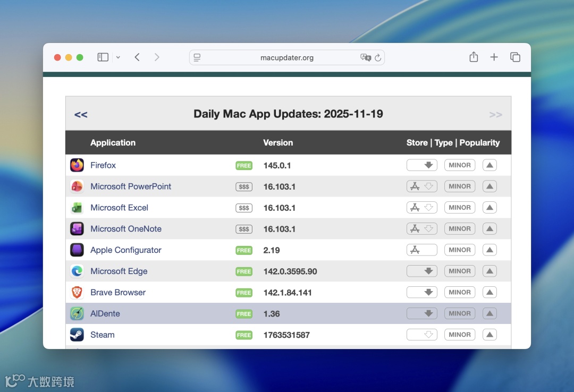Go to previous day with << link
The height and width of the screenshot is (392, 574).
click(81, 115)
